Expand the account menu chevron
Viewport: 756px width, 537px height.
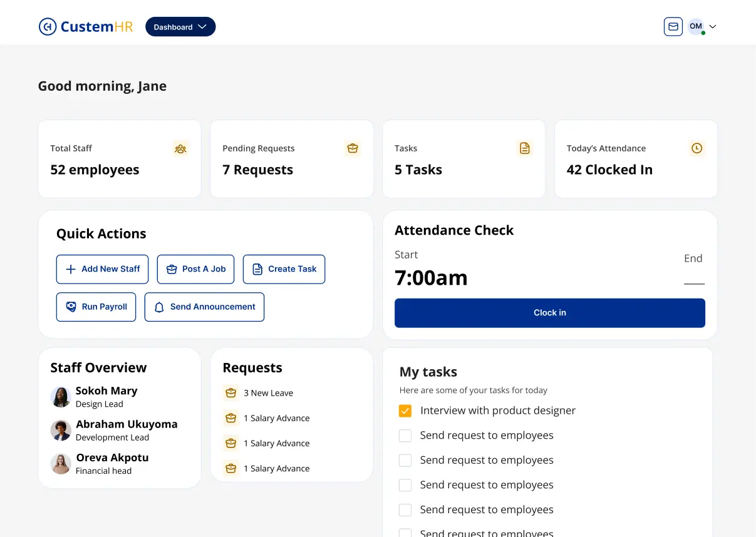click(712, 27)
